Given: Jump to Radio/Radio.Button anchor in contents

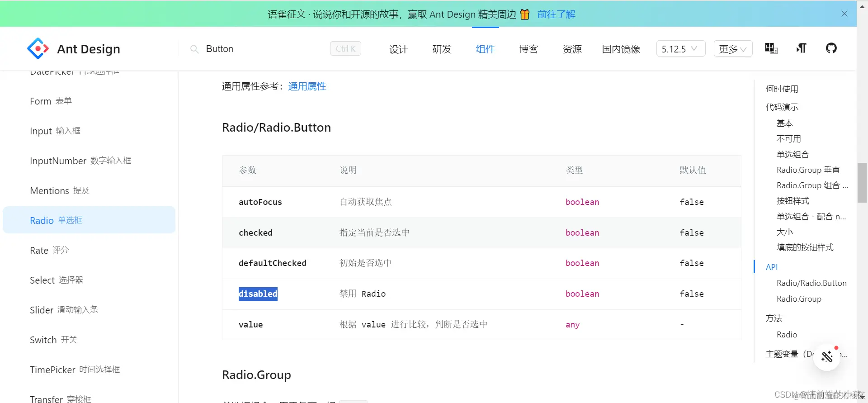Looking at the screenshot, I should click(811, 283).
